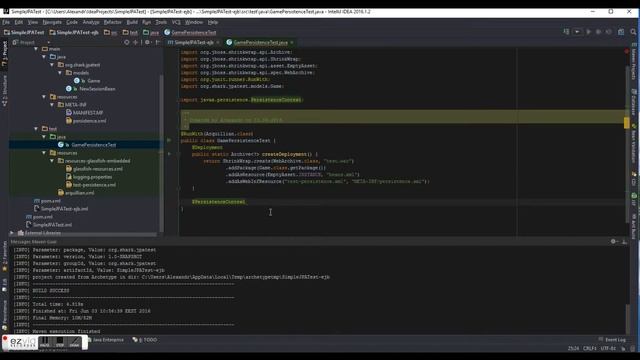
Task: Open the Event Log panel
Action: coord(612,340)
